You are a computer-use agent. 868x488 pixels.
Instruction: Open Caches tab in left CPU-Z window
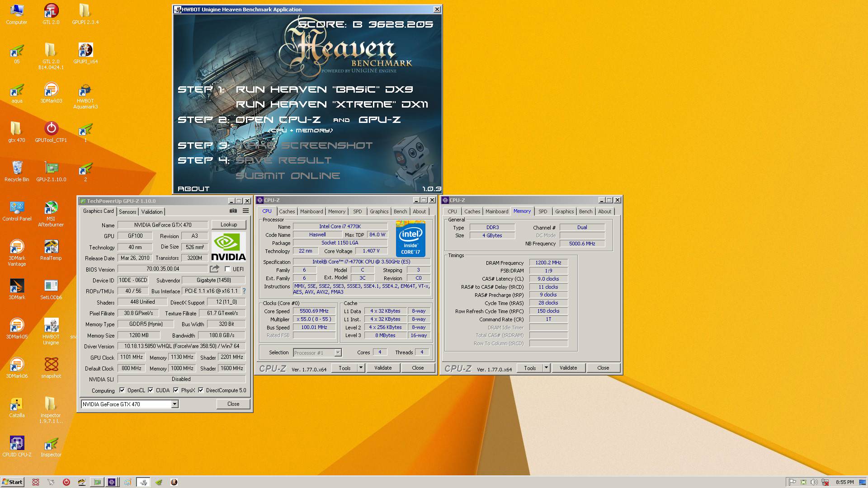(287, 211)
